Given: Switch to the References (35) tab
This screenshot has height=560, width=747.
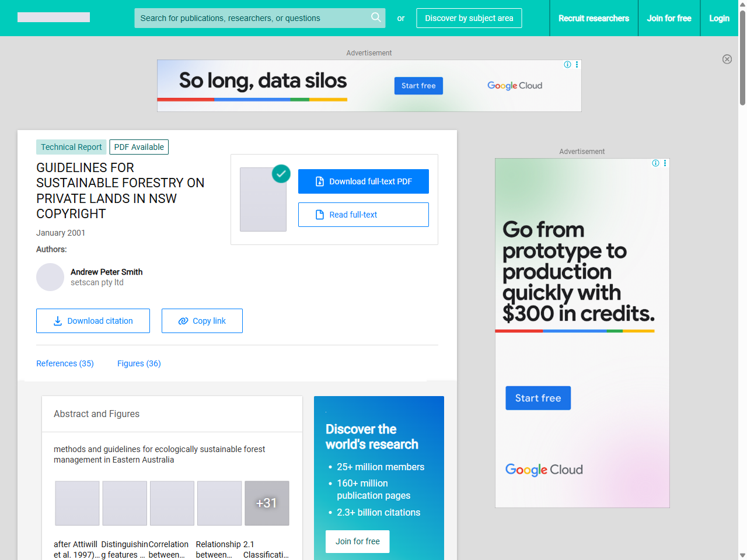Looking at the screenshot, I should pos(65,363).
